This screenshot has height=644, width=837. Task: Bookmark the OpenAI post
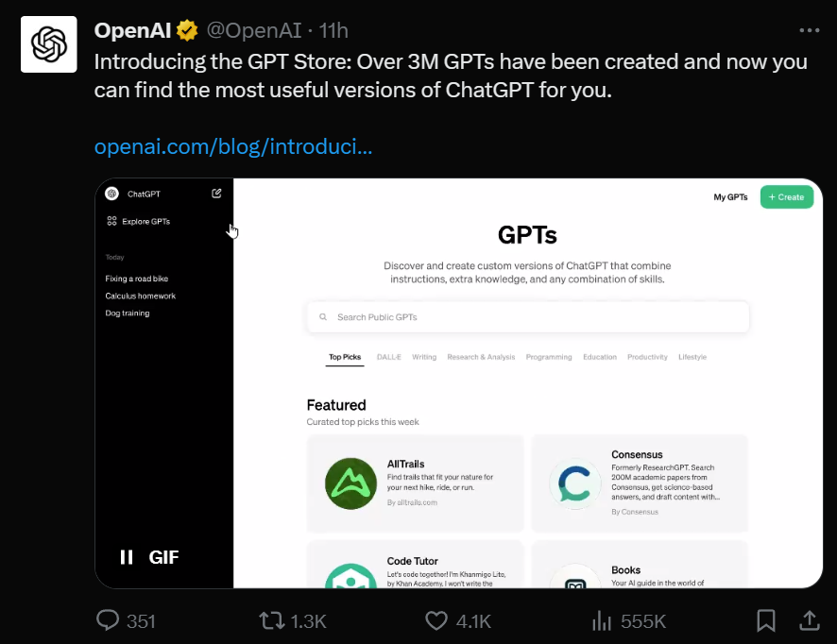tap(765, 620)
